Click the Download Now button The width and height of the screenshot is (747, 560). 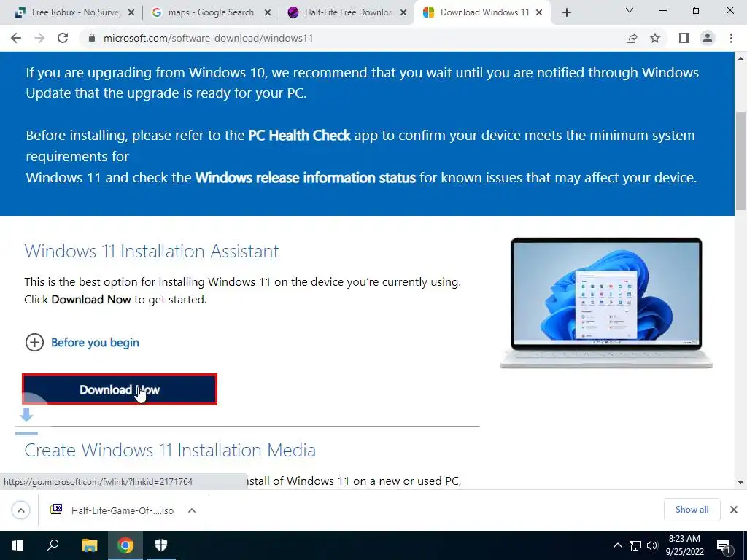click(120, 389)
